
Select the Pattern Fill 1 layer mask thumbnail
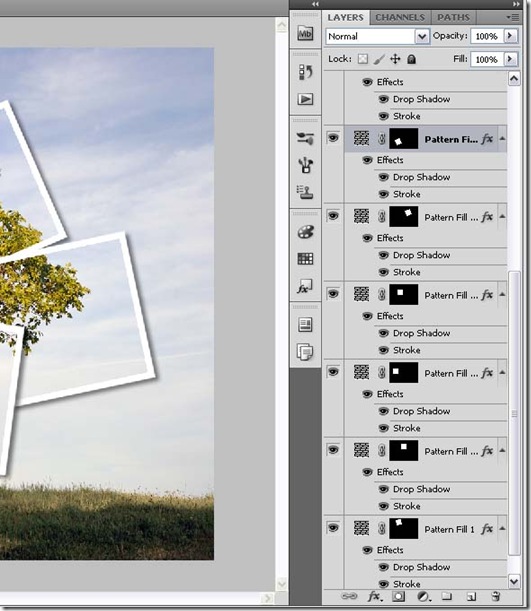[404, 528]
